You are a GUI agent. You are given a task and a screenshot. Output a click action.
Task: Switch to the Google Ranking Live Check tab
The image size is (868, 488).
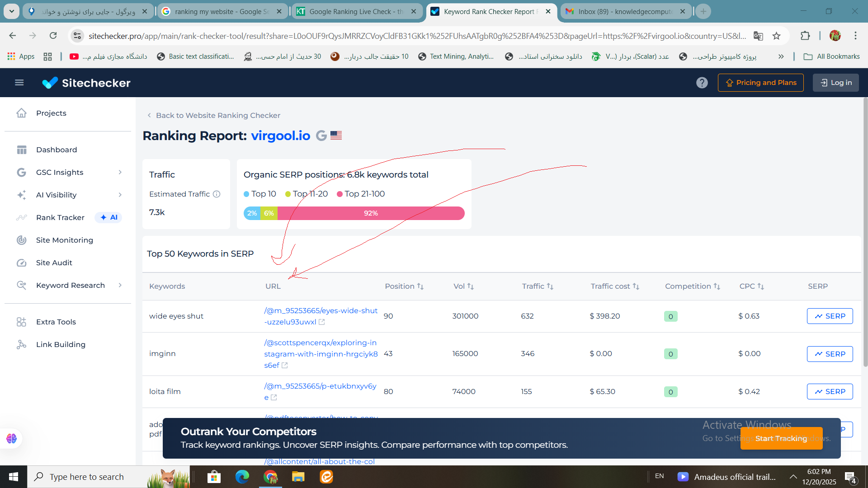356,12
